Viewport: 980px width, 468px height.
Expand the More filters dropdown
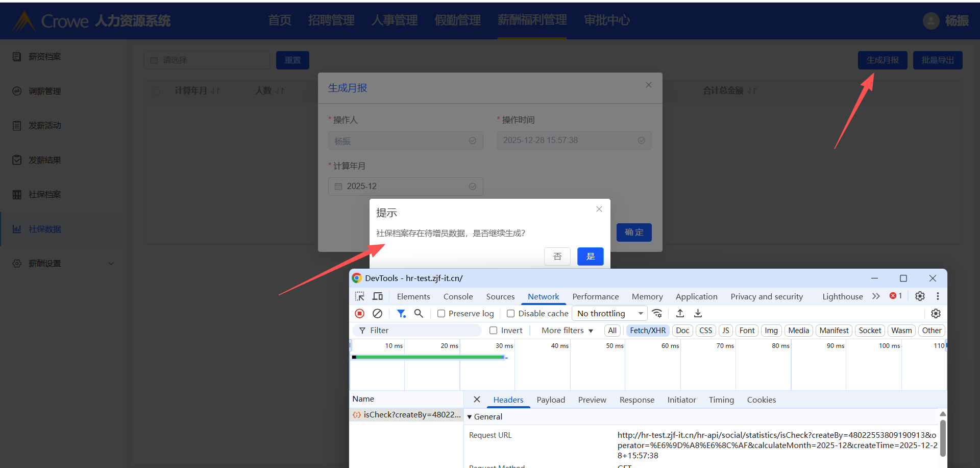[x=567, y=331]
